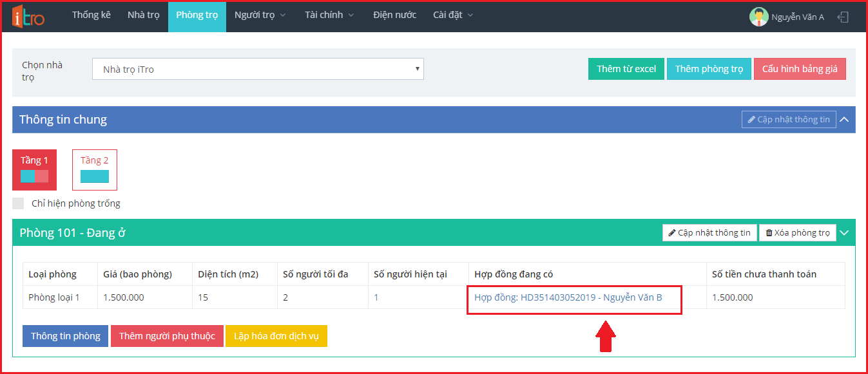Screen dimensions: 868x374
Task: Open the Chọn nhà trọ dropdown
Action: pyautogui.click(x=258, y=70)
